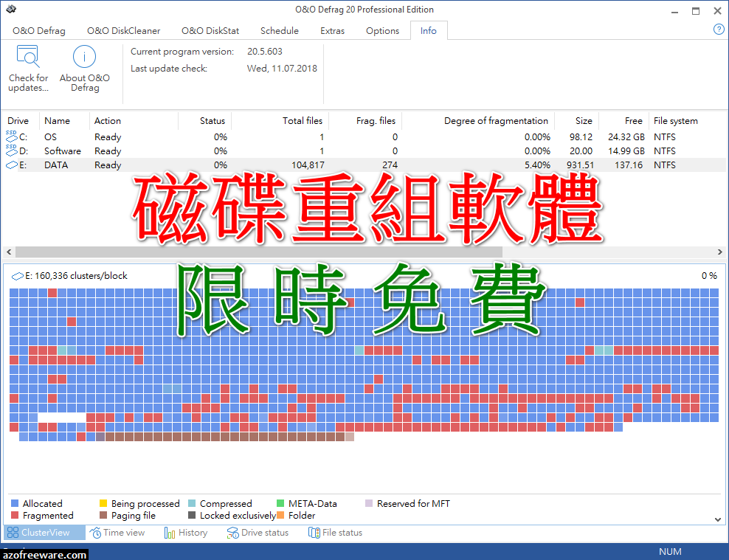Click the 14.99 GB free value
This screenshot has width=729, height=560.
point(626,151)
